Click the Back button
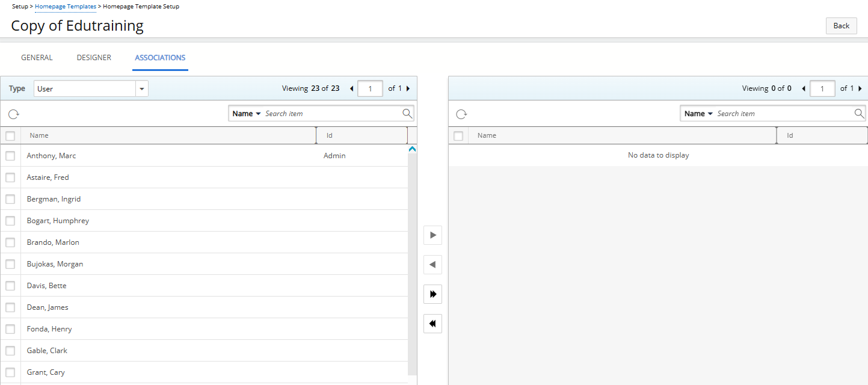This screenshot has width=868, height=385. [841, 25]
